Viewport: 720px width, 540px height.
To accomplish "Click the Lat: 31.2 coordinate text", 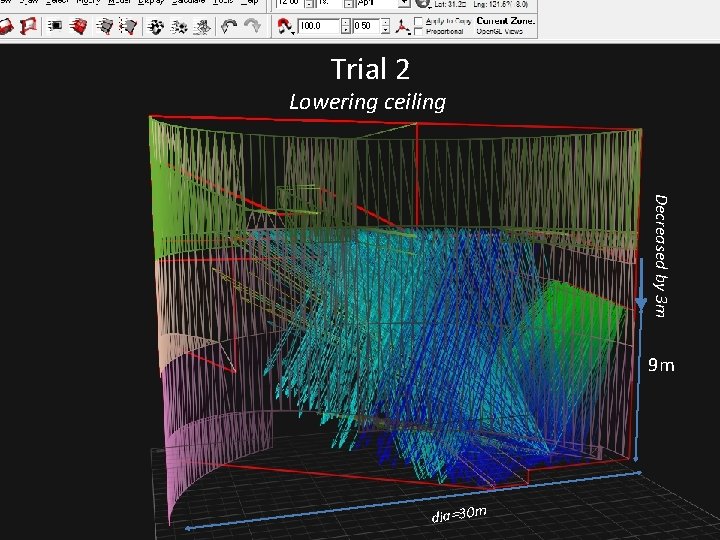I will coord(450,5).
